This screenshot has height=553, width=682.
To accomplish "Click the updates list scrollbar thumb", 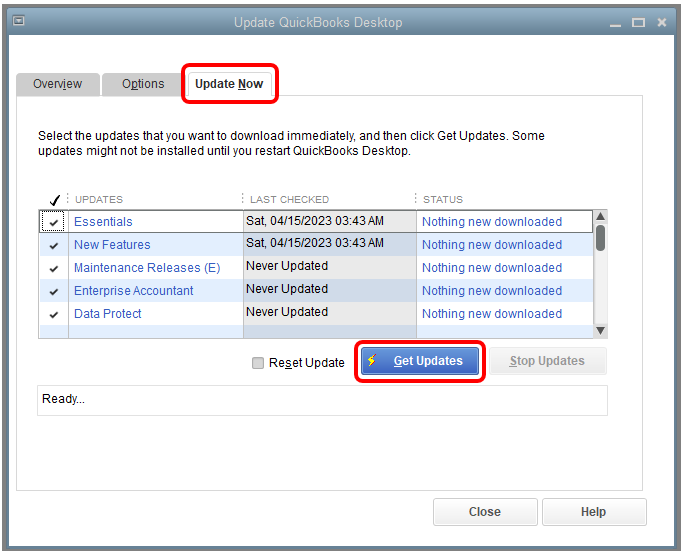I will (x=600, y=238).
